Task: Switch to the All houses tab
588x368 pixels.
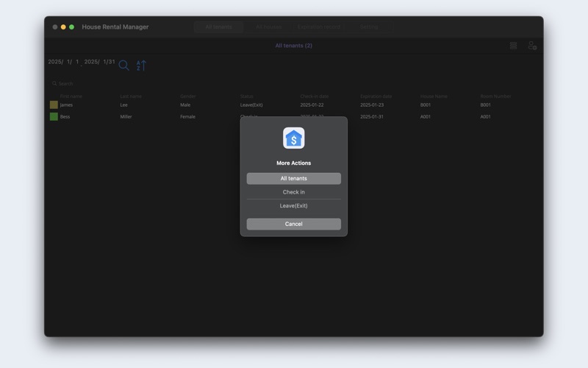Action: click(268, 26)
